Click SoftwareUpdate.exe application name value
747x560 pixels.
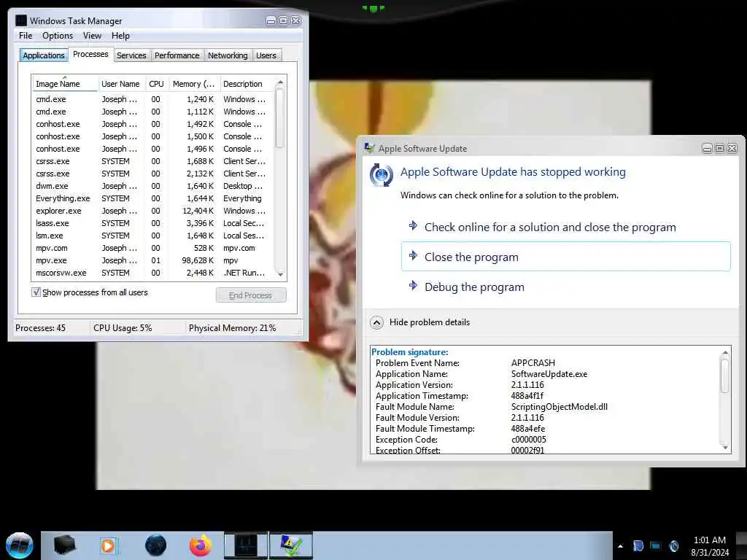tap(549, 374)
